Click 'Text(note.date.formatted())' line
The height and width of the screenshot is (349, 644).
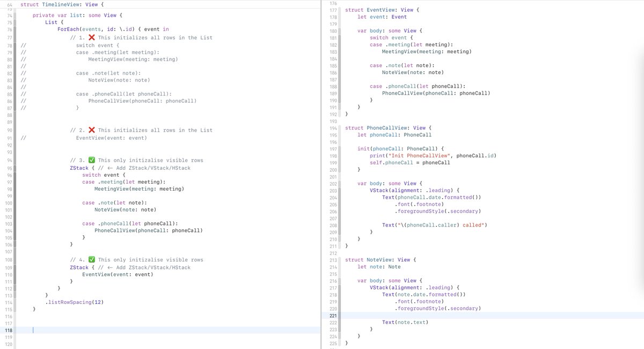(x=424, y=295)
